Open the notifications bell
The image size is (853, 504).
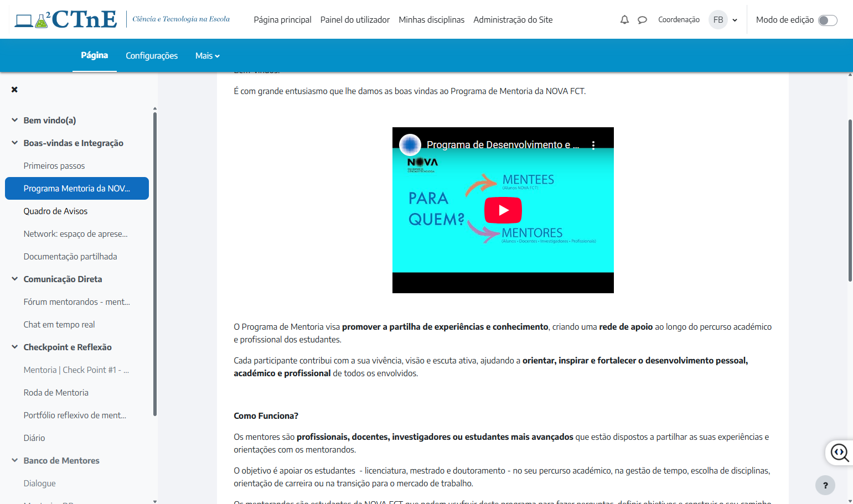[624, 20]
